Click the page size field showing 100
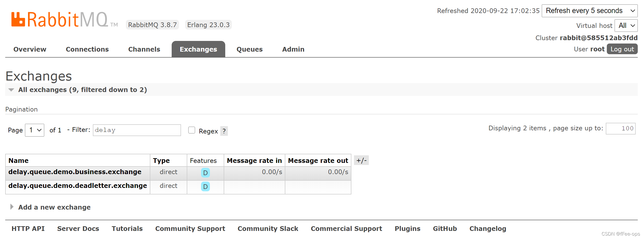Viewport: 644px width, 239px height. pyautogui.click(x=621, y=128)
